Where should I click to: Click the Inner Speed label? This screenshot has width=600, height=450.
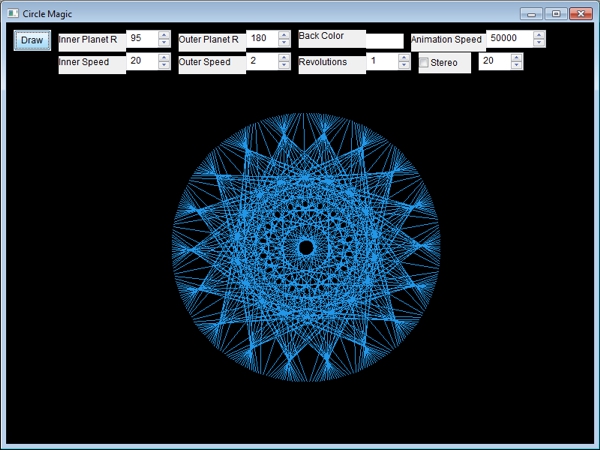click(x=84, y=62)
